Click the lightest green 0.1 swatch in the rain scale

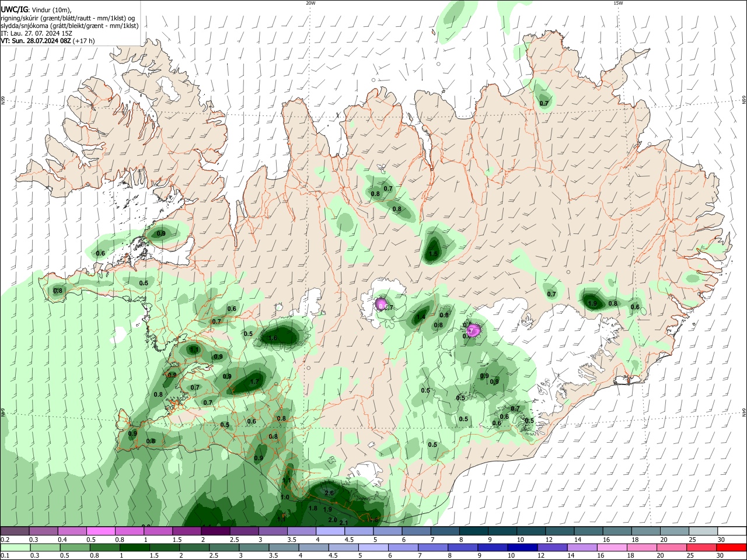16,547
